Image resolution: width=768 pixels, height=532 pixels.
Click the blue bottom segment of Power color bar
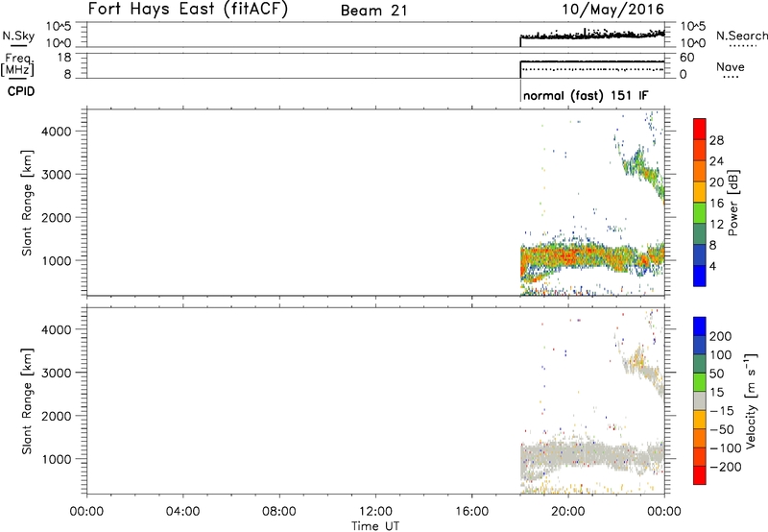[x=700, y=276]
